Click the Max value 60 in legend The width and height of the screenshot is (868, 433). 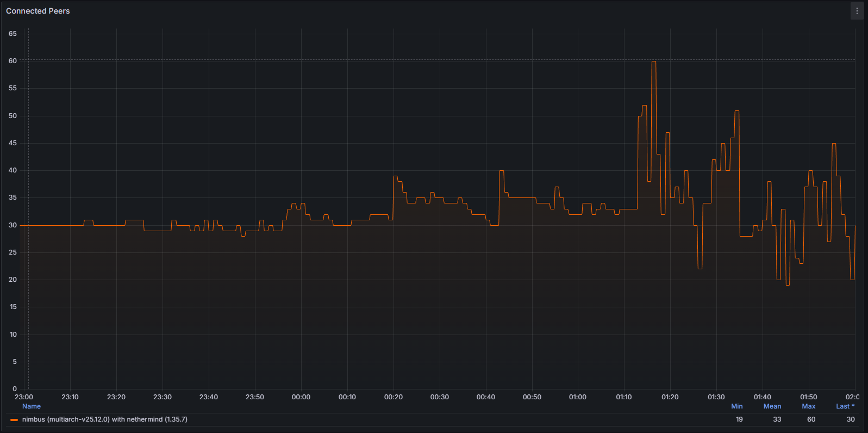pyautogui.click(x=811, y=419)
